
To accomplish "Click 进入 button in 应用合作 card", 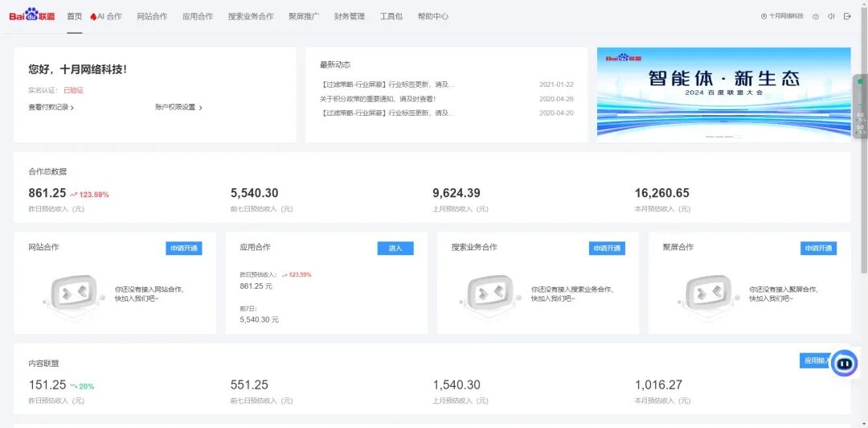I will click(395, 249).
